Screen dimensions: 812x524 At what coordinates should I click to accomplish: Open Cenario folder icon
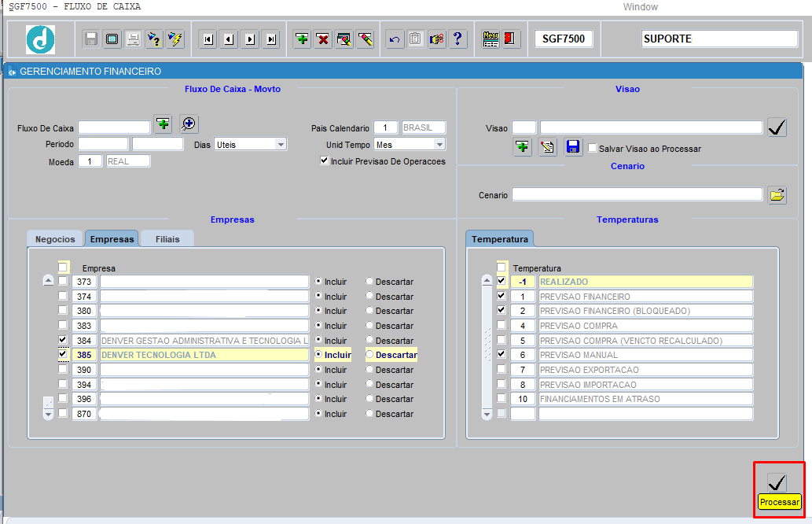tap(777, 195)
